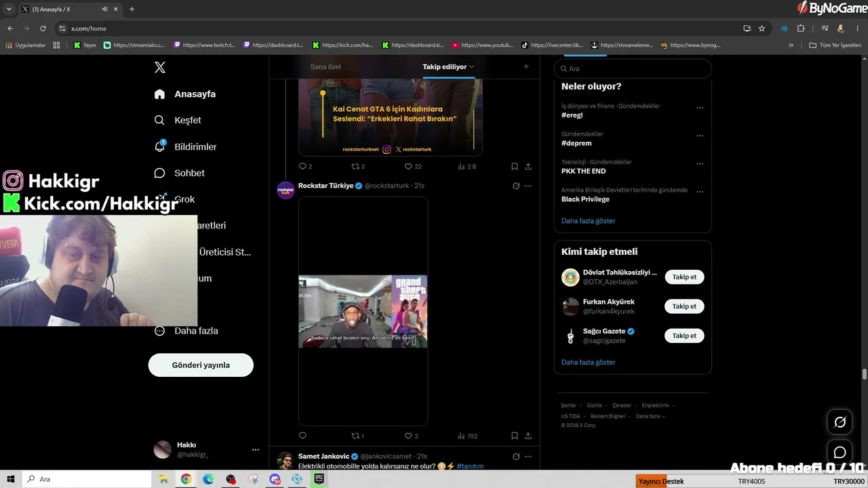Open more options for PKK THE END trend
Screen dimensions: 868x488
click(700, 163)
